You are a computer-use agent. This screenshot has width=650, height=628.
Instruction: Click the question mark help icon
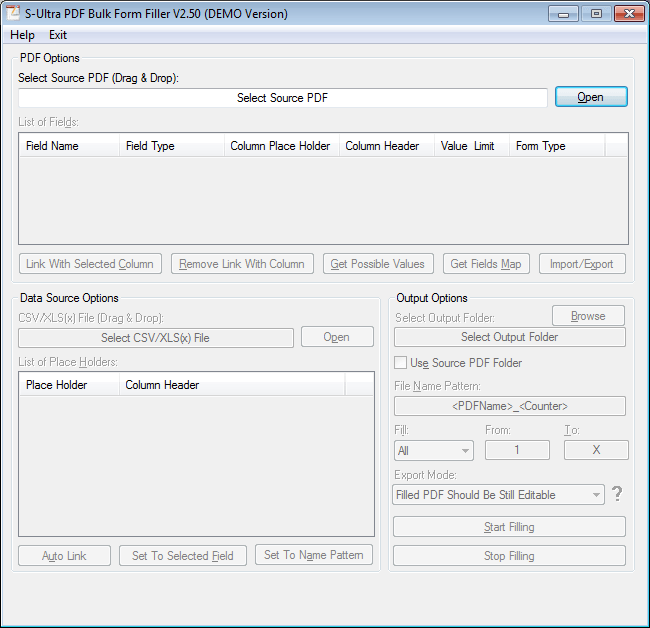point(617,494)
